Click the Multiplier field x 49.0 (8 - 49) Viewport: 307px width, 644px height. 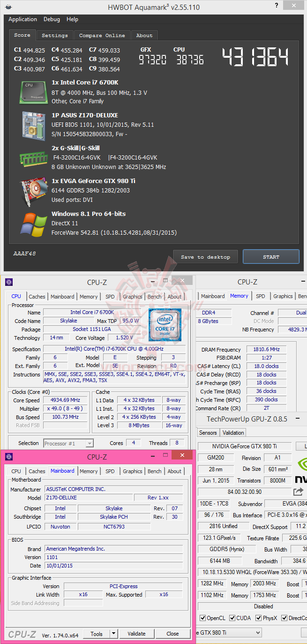[x=66, y=408]
